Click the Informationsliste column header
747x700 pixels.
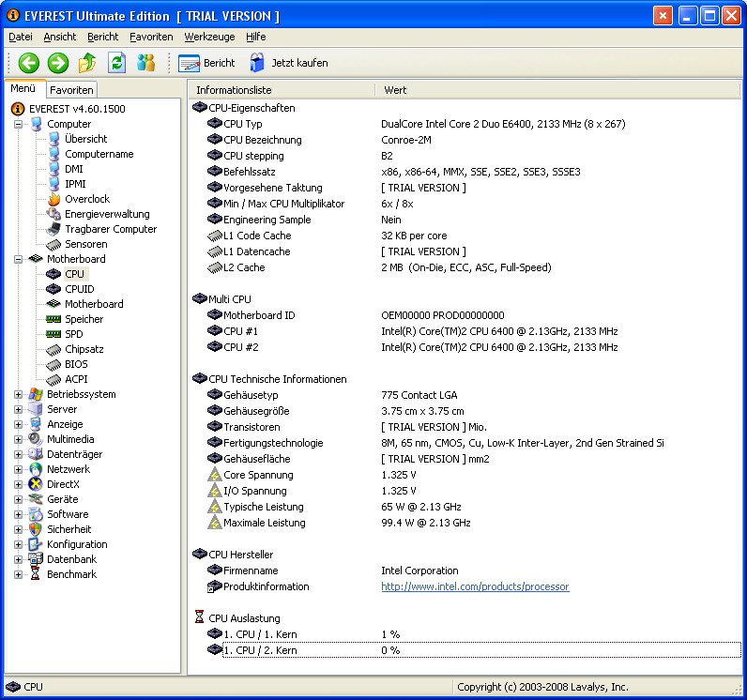point(282,90)
